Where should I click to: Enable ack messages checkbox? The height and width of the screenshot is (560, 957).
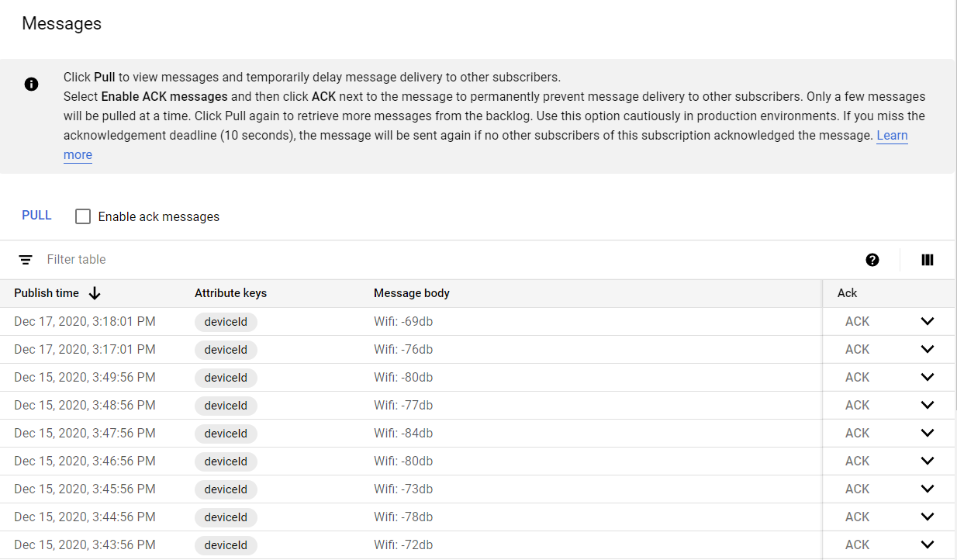point(83,216)
